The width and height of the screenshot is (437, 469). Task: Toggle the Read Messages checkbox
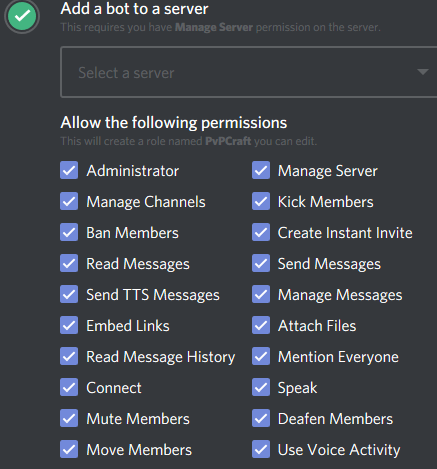click(x=69, y=263)
